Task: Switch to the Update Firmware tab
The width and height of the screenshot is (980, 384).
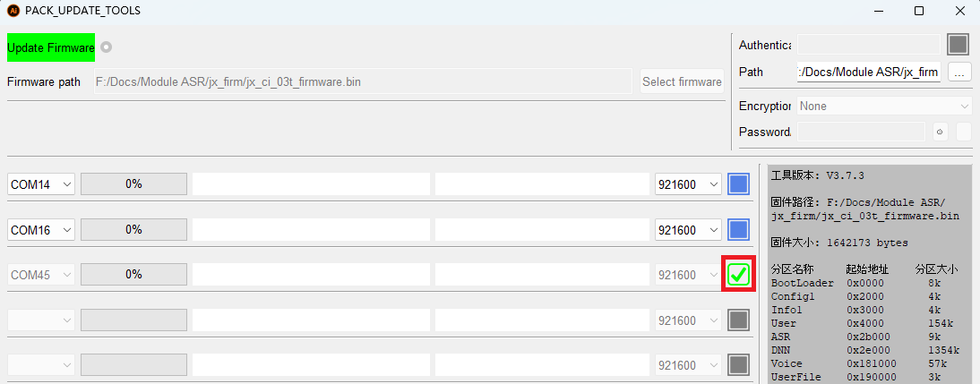Action: [x=51, y=47]
